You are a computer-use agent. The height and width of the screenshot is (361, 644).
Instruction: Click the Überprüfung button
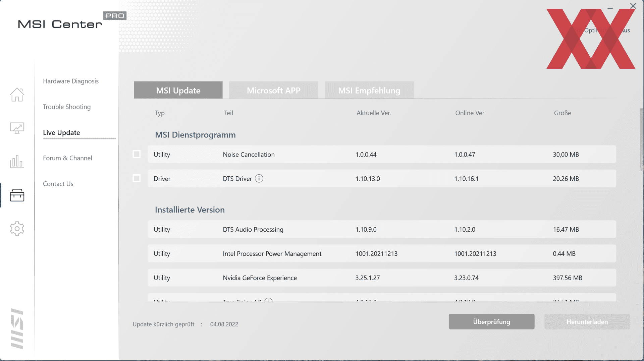point(491,322)
